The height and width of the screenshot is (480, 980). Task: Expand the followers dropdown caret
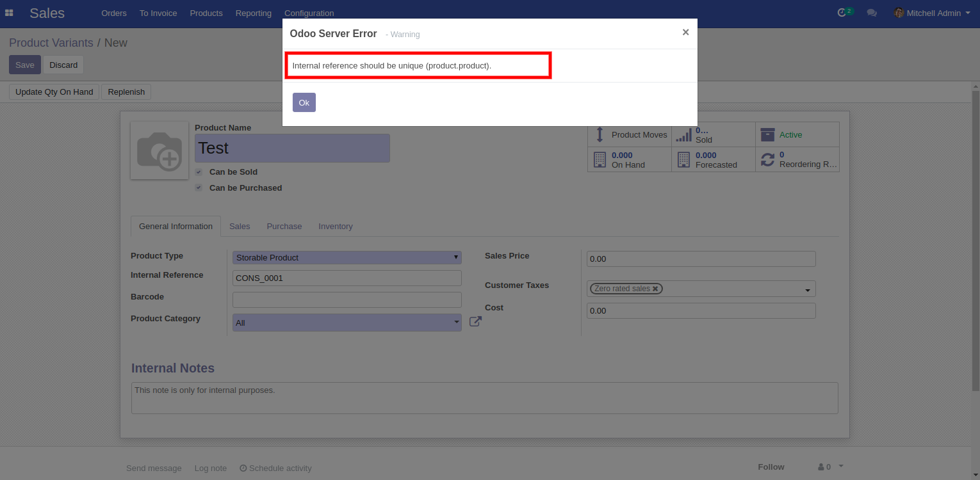coord(841,466)
